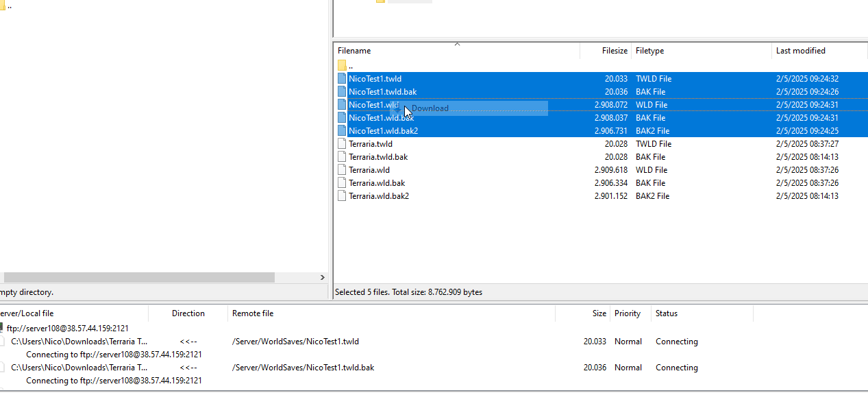
Task: Click the 2/5/2025 09:24:25 date of NicoTest1.wld.bak2
Action: click(x=807, y=131)
